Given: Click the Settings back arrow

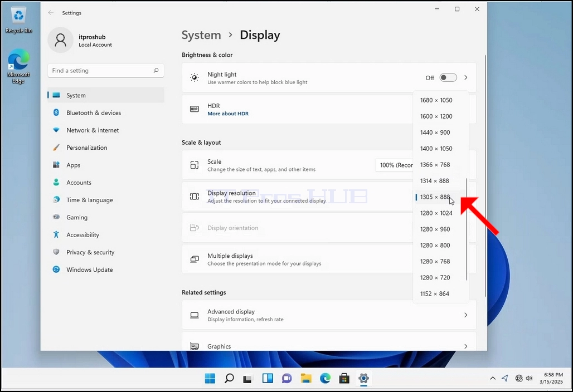Looking at the screenshot, I should pos(51,13).
